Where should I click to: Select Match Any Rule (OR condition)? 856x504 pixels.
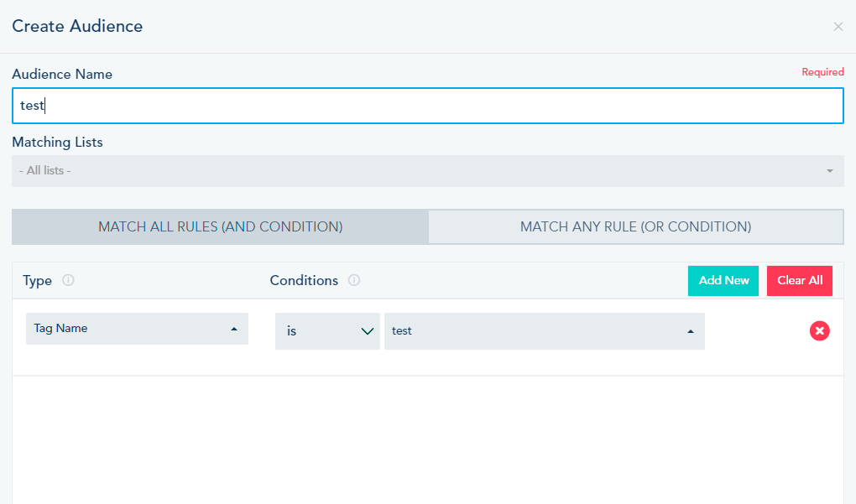636,227
